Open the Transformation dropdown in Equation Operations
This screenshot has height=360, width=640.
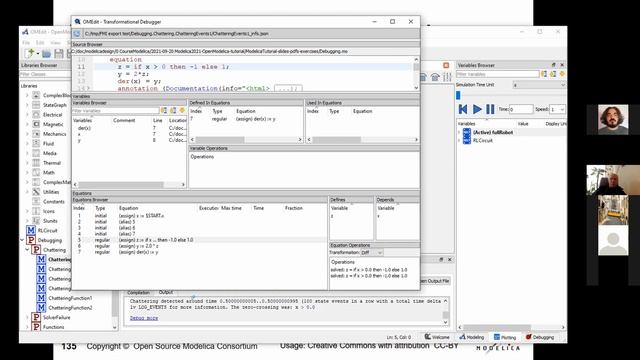click(371, 253)
